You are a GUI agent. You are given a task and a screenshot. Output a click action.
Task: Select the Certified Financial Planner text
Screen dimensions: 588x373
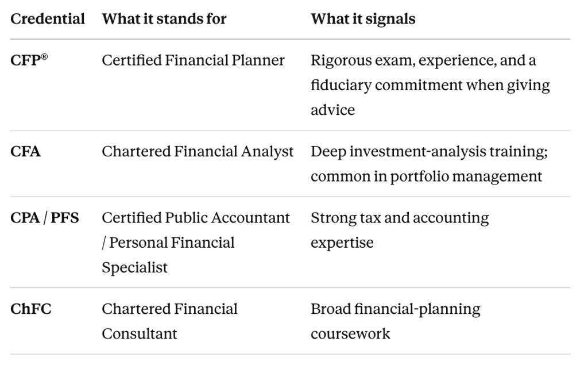[x=193, y=60]
